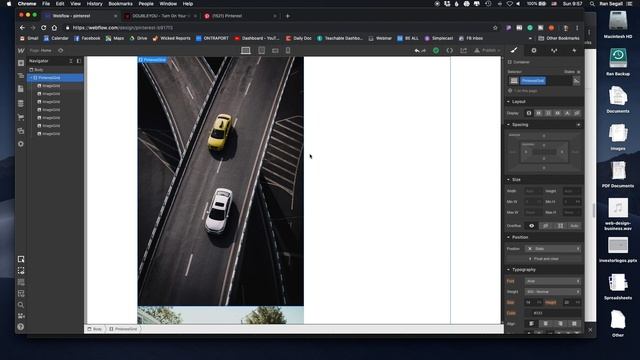Collapse the Spacing section
Image resolution: width=640 pixels, height=360 pixels.
[520, 124]
